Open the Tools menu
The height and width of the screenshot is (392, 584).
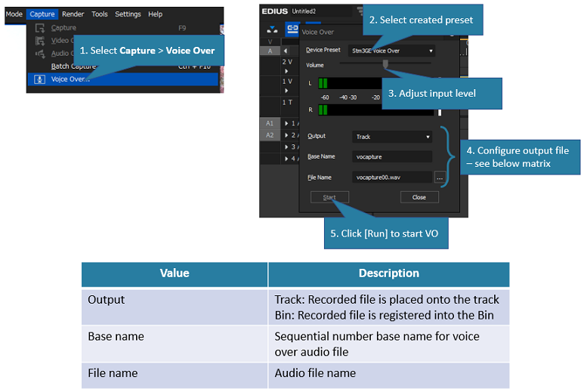click(x=100, y=14)
